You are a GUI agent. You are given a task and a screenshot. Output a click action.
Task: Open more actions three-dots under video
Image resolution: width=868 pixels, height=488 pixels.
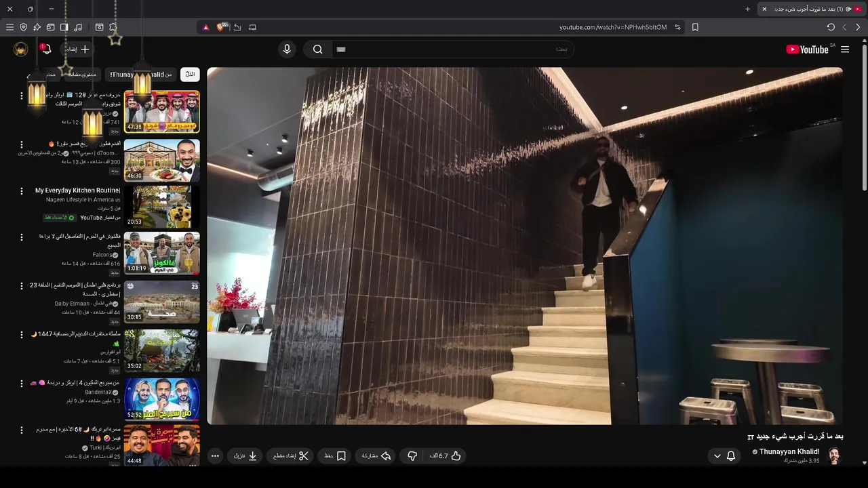[215, 456]
